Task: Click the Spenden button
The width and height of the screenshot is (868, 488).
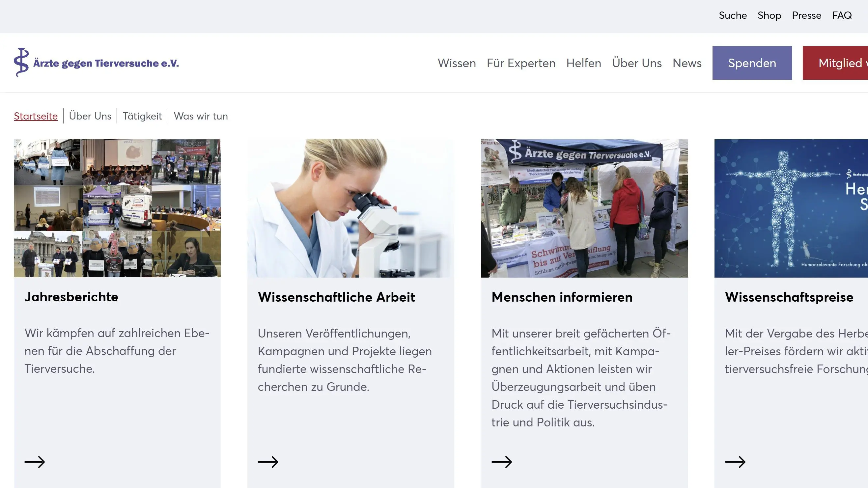Action: click(752, 63)
